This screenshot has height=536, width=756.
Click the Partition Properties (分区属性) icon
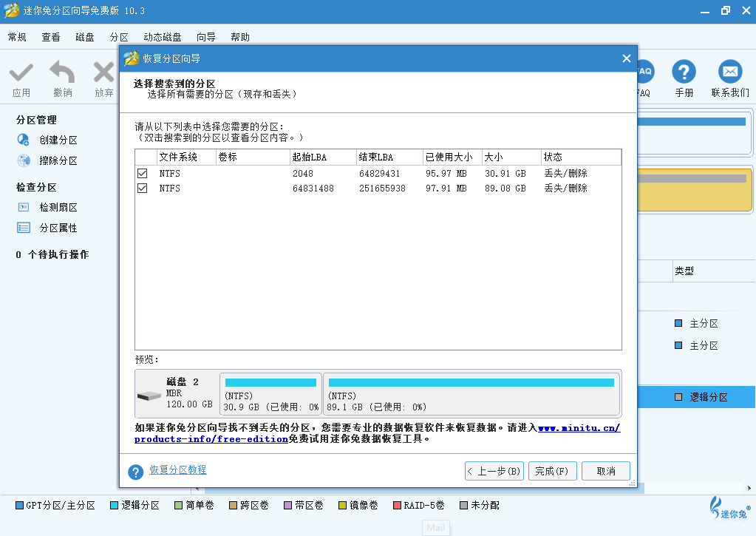[x=23, y=228]
